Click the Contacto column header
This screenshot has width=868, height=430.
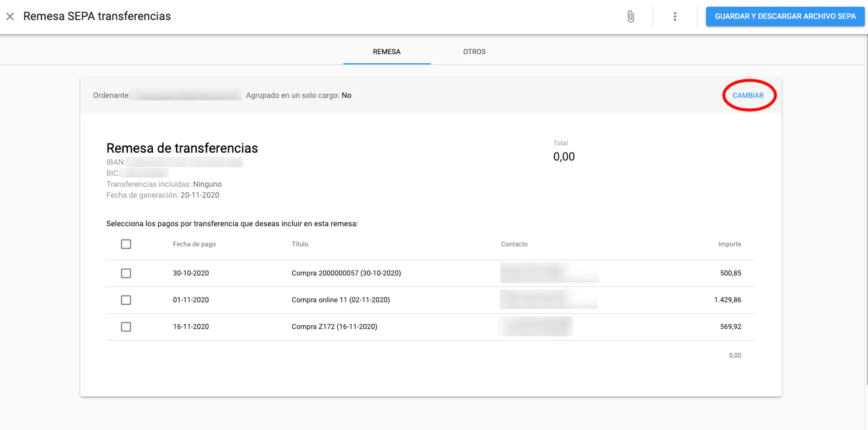tap(514, 244)
